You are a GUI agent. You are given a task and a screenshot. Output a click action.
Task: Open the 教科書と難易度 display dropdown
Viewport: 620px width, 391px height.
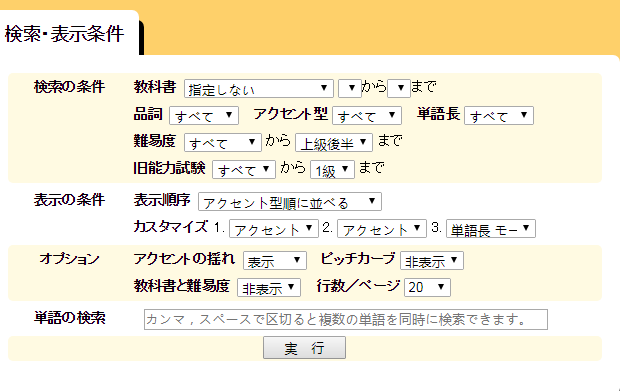click(x=269, y=287)
